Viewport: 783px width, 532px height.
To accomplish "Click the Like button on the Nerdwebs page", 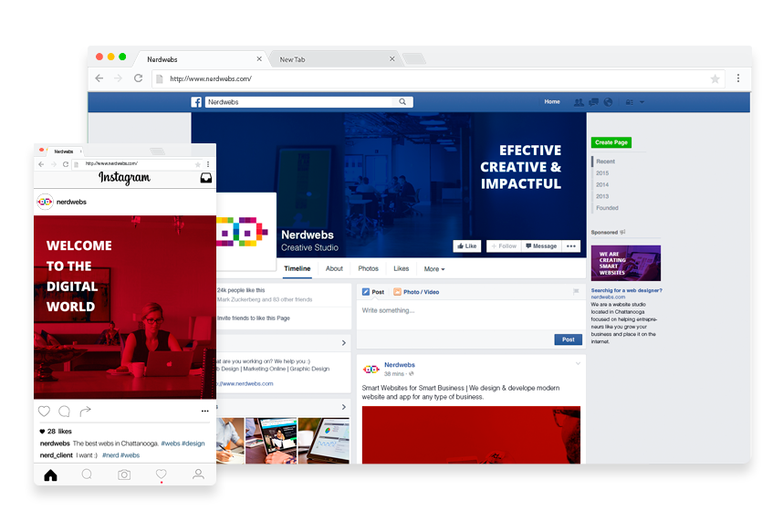I will [x=467, y=246].
